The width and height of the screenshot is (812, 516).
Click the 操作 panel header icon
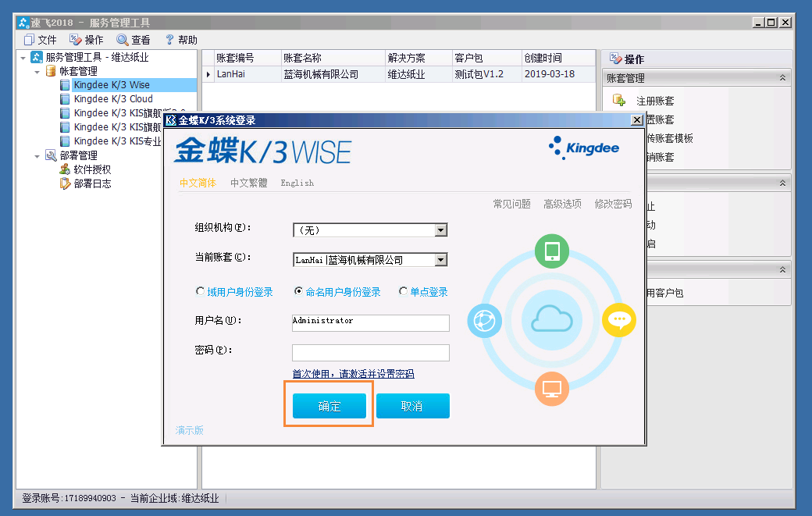[615, 58]
